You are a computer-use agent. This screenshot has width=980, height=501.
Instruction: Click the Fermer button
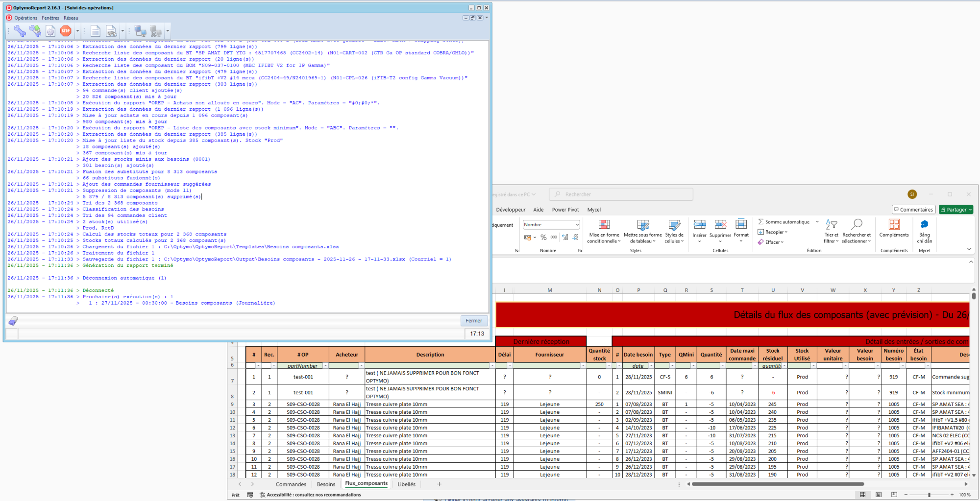[473, 321]
